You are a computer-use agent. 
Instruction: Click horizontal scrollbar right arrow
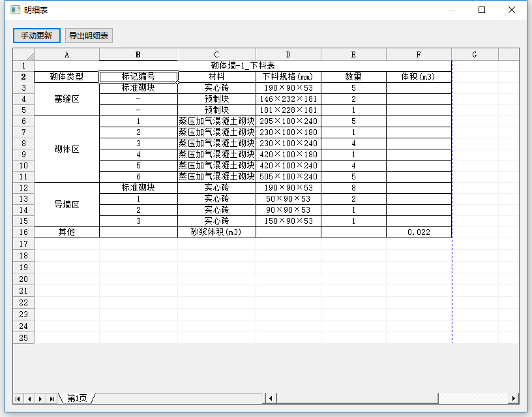point(513,398)
